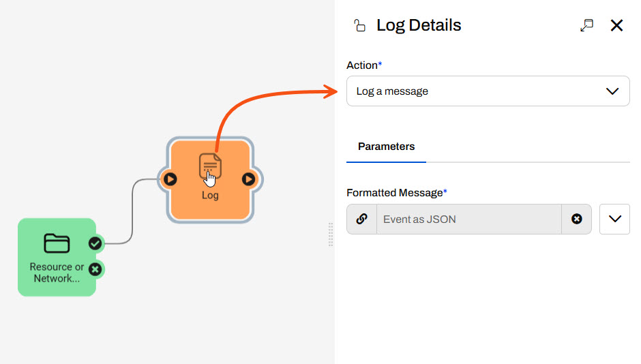Clear the Formatted Message value
The width and height of the screenshot is (641, 364).
577,219
